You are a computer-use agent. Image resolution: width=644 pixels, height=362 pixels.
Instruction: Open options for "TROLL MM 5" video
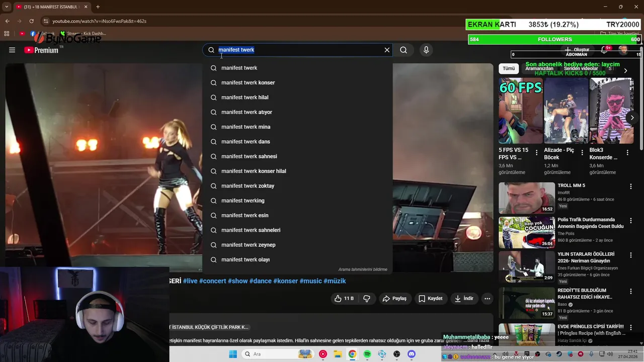(630, 187)
